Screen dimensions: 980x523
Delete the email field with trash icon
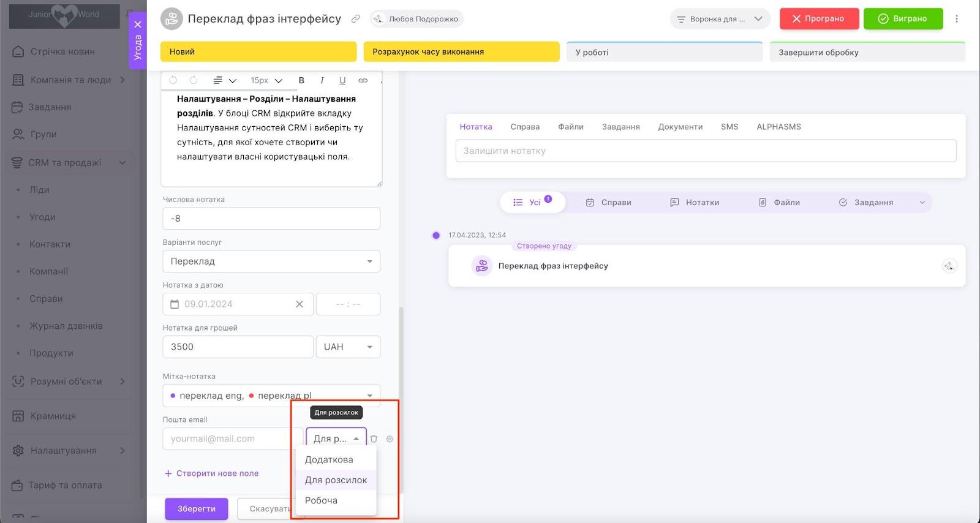click(x=374, y=438)
